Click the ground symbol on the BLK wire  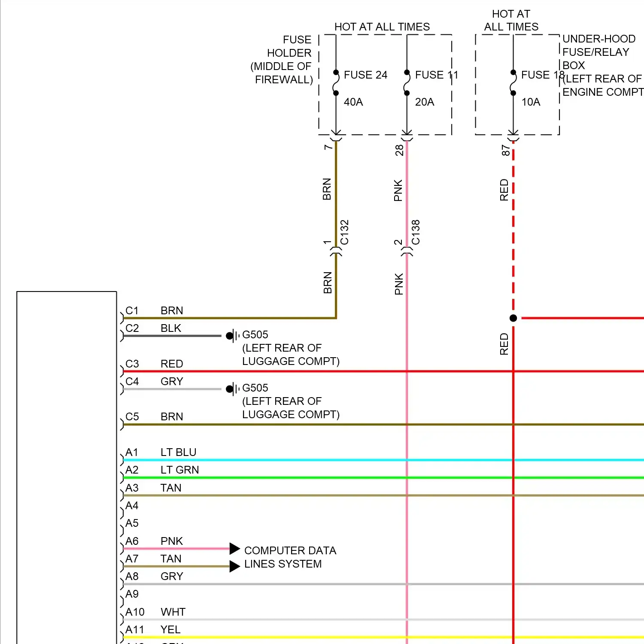click(x=233, y=336)
